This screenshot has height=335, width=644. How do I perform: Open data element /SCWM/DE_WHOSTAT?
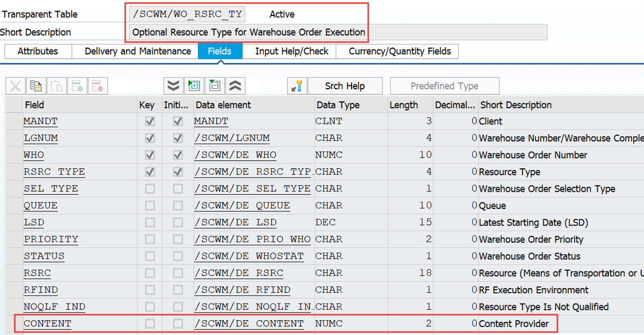[249, 257]
